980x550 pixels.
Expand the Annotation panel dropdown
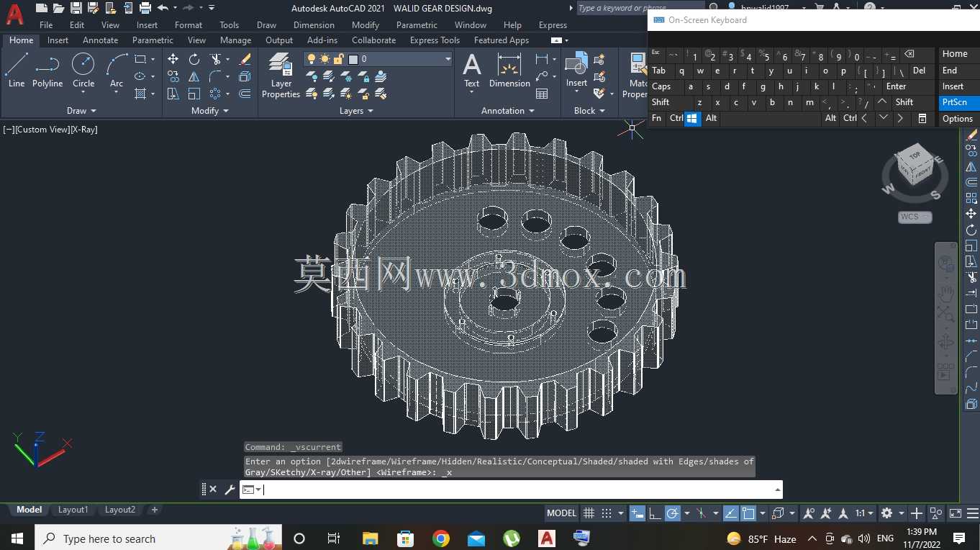(508, 111)
